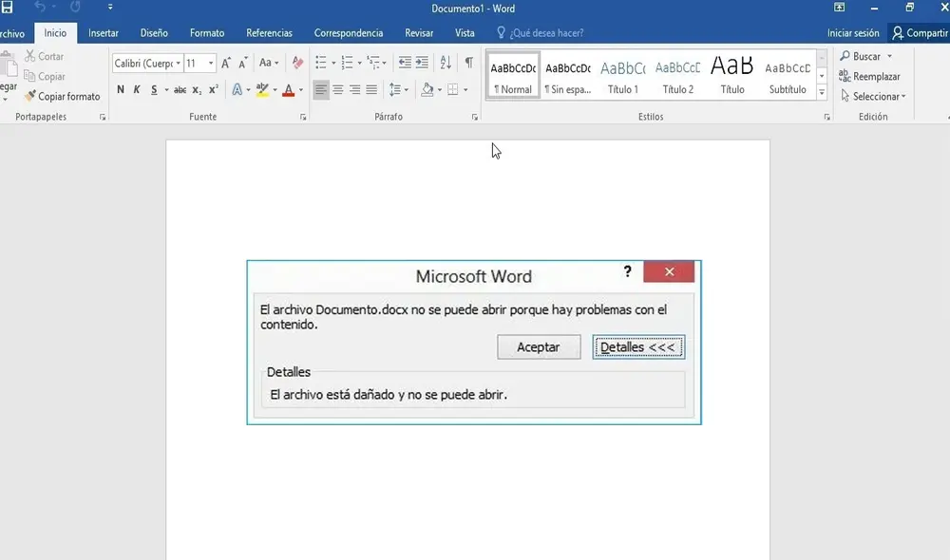Apply italic formatting
The width and height of the screenshot is (950, 560).
[x=136, y=89]
